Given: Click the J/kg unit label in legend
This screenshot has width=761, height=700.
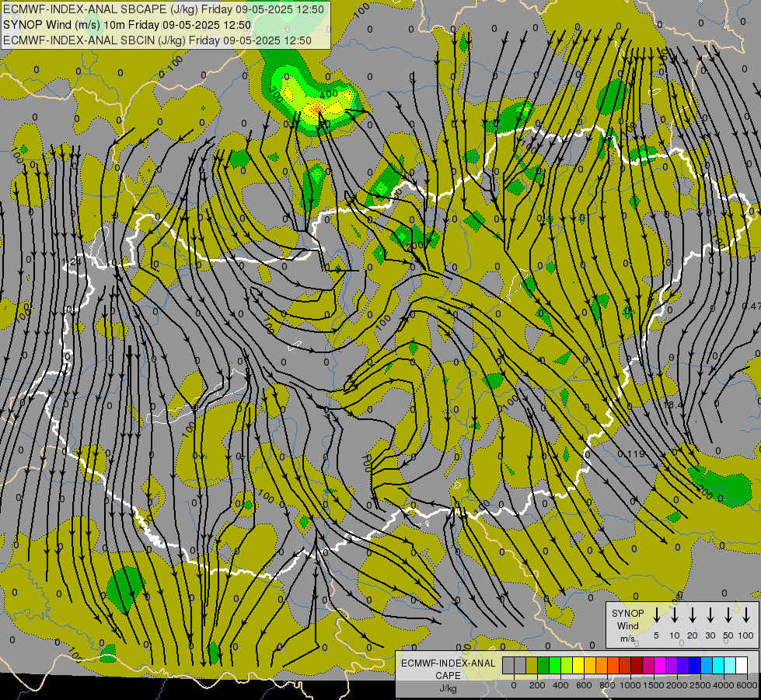Looking at the screenshot, I should click(x=448, y=688).
